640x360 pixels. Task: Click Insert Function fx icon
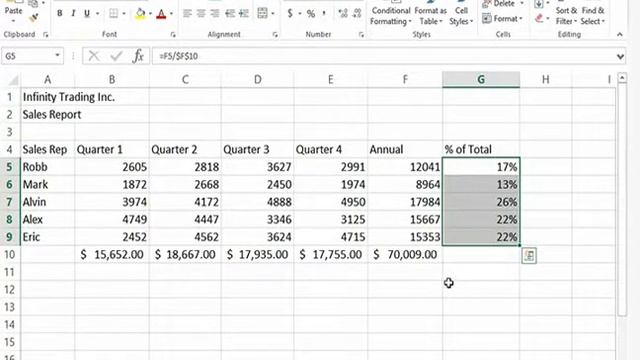click(138, 56)
